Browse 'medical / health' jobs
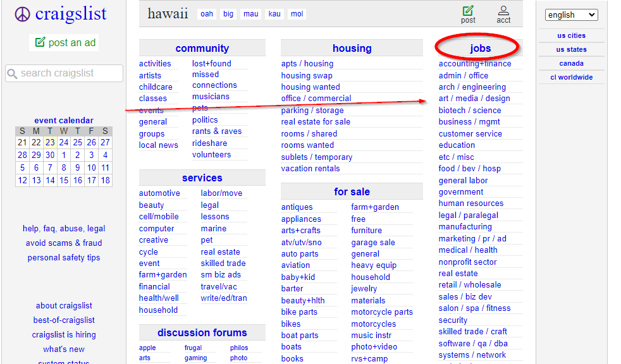The width and height of the screenshot is (621, 364). pyautogui.click(x=468, y=250)
